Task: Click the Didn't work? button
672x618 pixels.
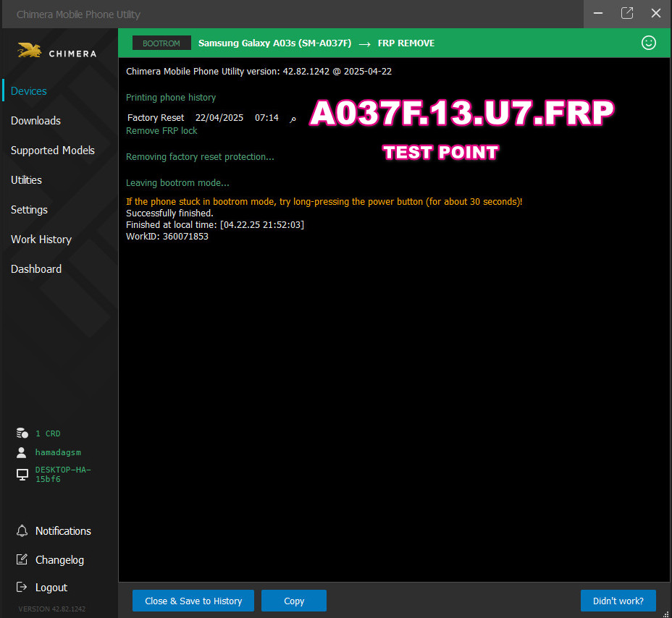Action: pyautogui.click(x=618, y=601)
